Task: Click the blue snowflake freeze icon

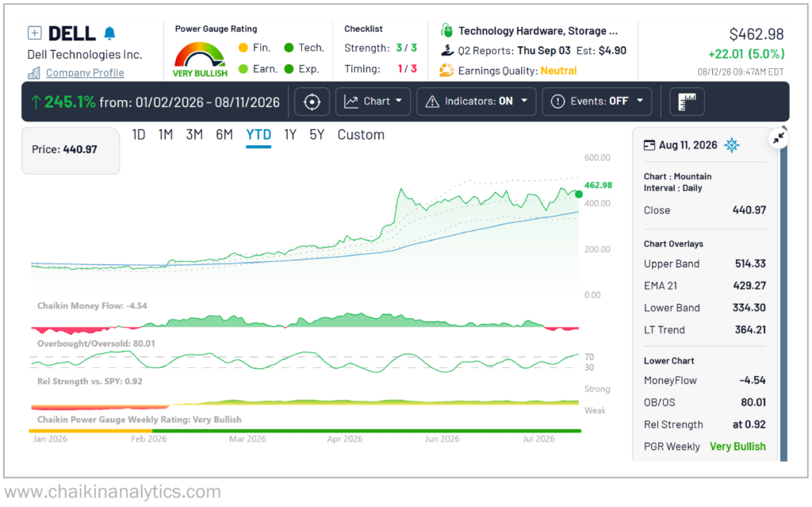Action: click(x=732, y=145)
